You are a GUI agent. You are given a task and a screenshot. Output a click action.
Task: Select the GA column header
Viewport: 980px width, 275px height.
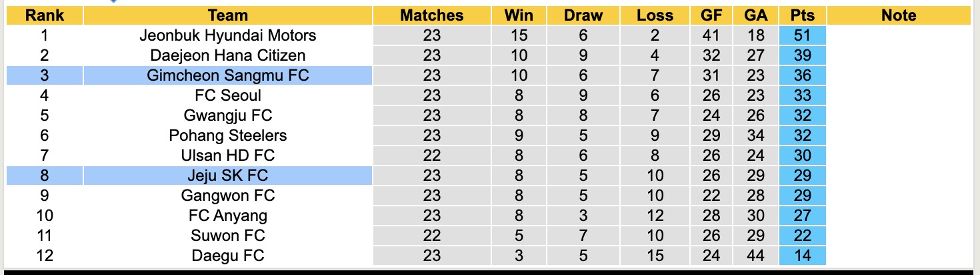pyautogui.click(x=755, y=15)
